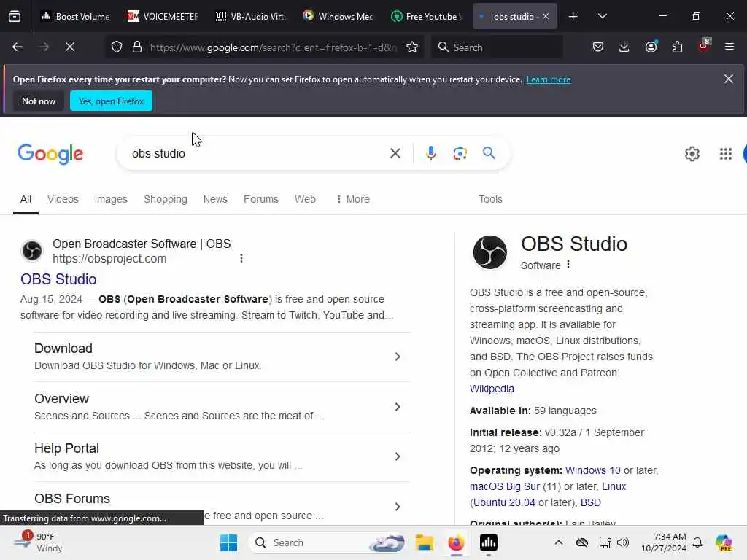The image size is (747, 560).
Task: Open the Firefox hamburger menu
Action: point(729,47)
